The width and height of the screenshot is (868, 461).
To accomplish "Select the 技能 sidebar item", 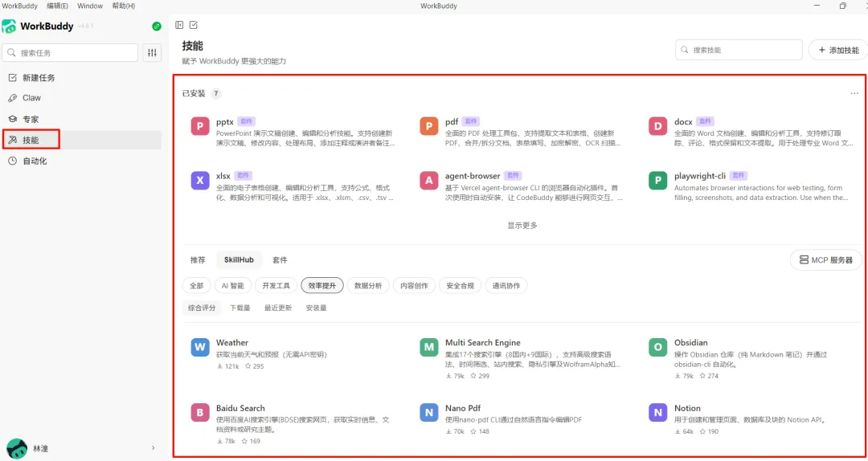I will (x=82, y=140).
